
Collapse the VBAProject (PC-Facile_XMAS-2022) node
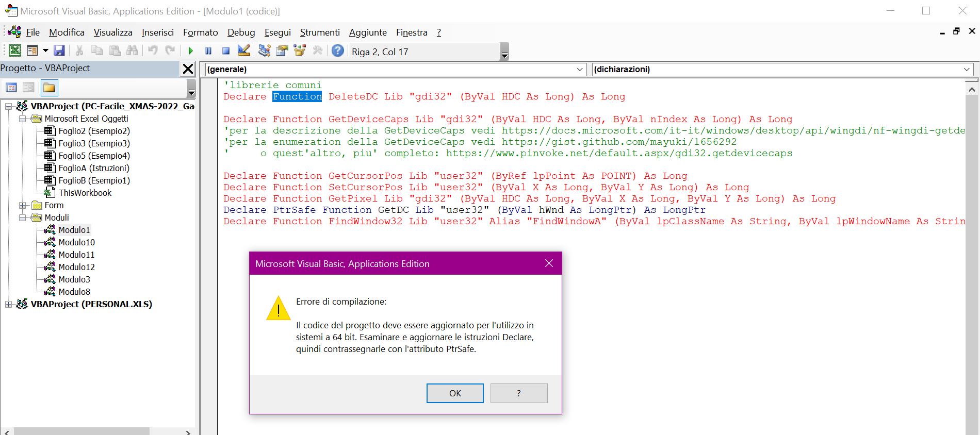pos(8,106)
